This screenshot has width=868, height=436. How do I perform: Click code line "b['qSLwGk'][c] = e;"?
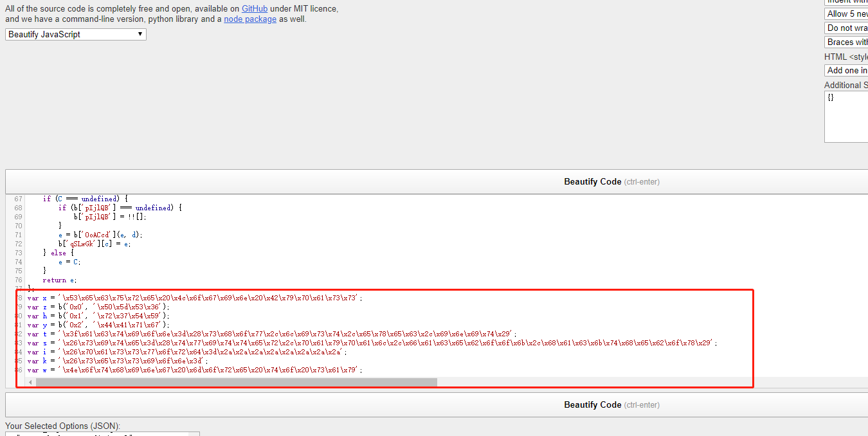[95, 244]
